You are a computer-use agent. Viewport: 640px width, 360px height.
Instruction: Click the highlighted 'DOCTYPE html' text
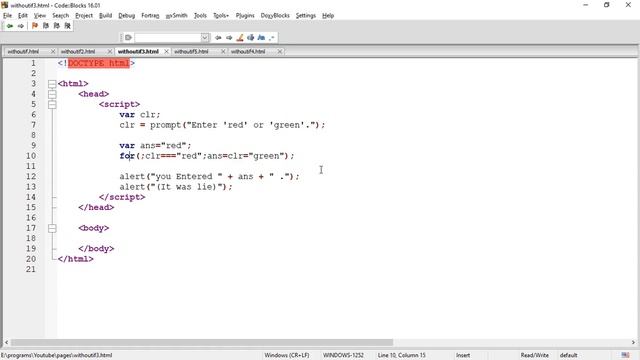click(x=99, y=63)
